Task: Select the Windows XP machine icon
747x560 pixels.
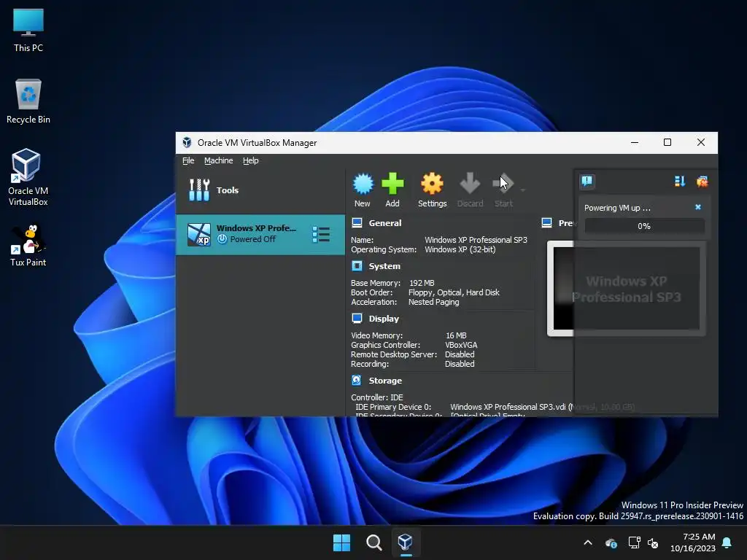Action: pyautogui.click(x=198, y=234)
